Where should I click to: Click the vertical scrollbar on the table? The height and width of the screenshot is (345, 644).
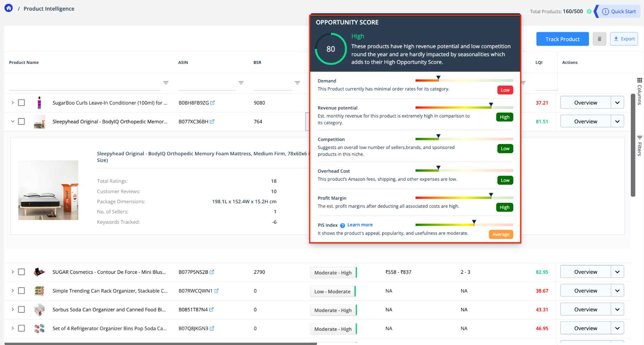[633, 145]
